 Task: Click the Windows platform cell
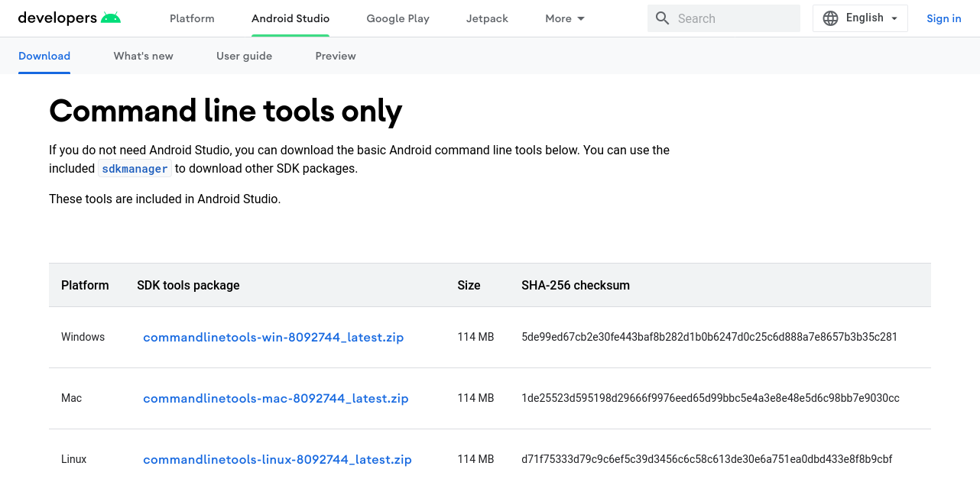coord(83,337)
